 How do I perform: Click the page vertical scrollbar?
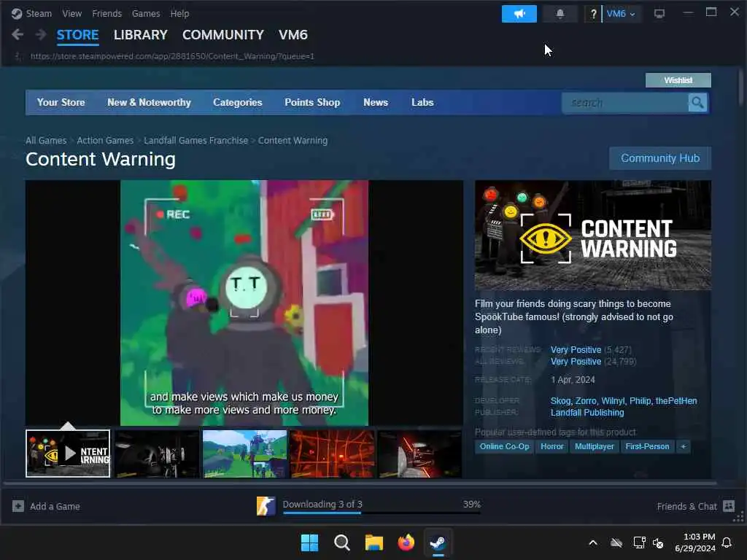click(x=741, y=87)
